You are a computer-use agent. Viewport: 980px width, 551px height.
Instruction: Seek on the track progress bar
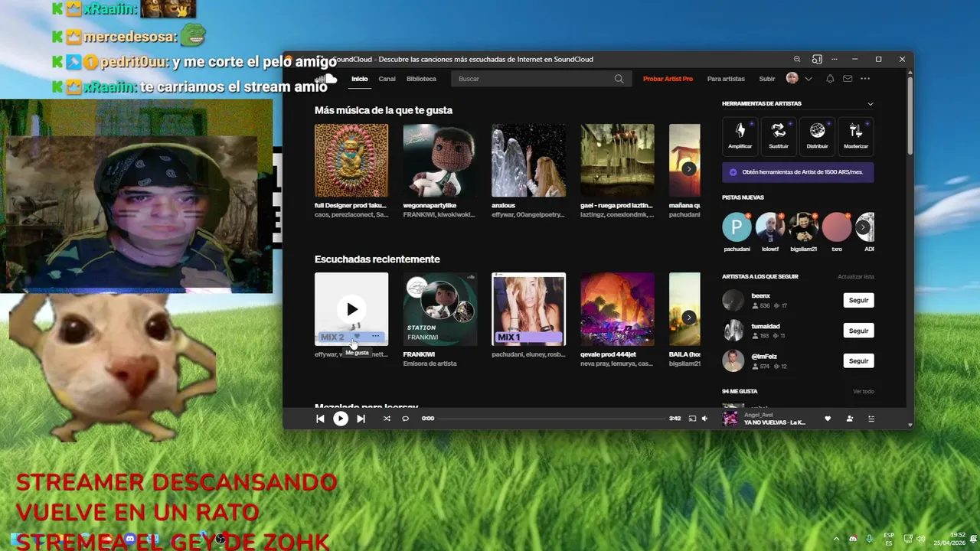click(551, 419)
